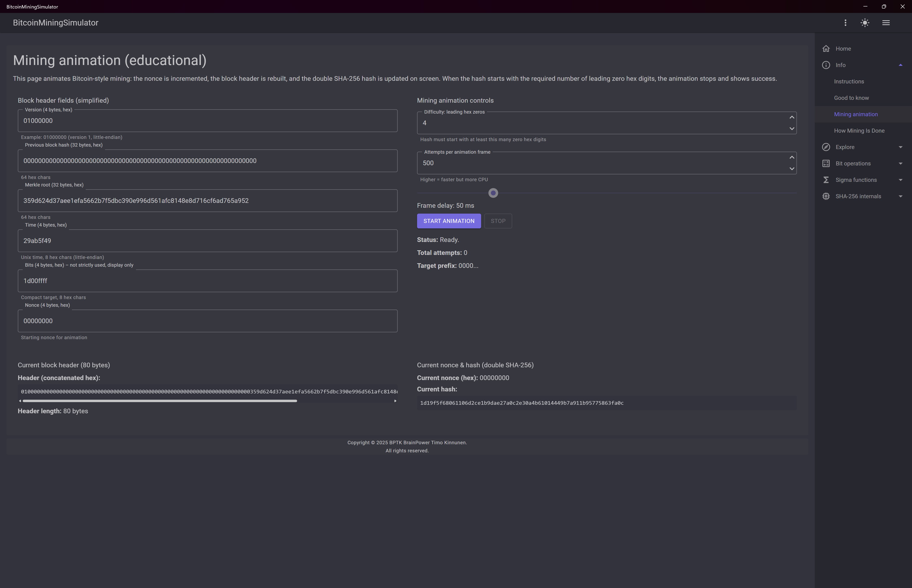Open the hamburger navigation menu
The width and height of the screenshot is (912, 588).
pyautogui.click(x=886, y=22)
